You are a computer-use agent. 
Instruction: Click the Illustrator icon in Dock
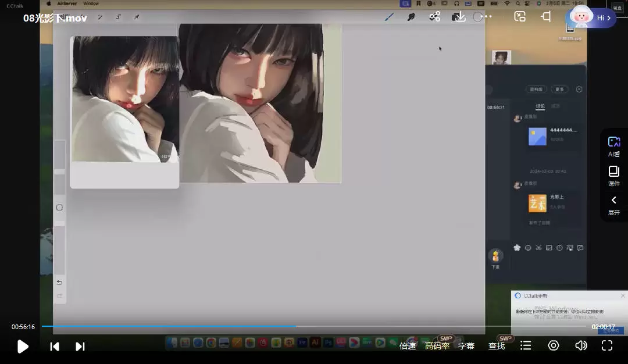coord(315,342)
